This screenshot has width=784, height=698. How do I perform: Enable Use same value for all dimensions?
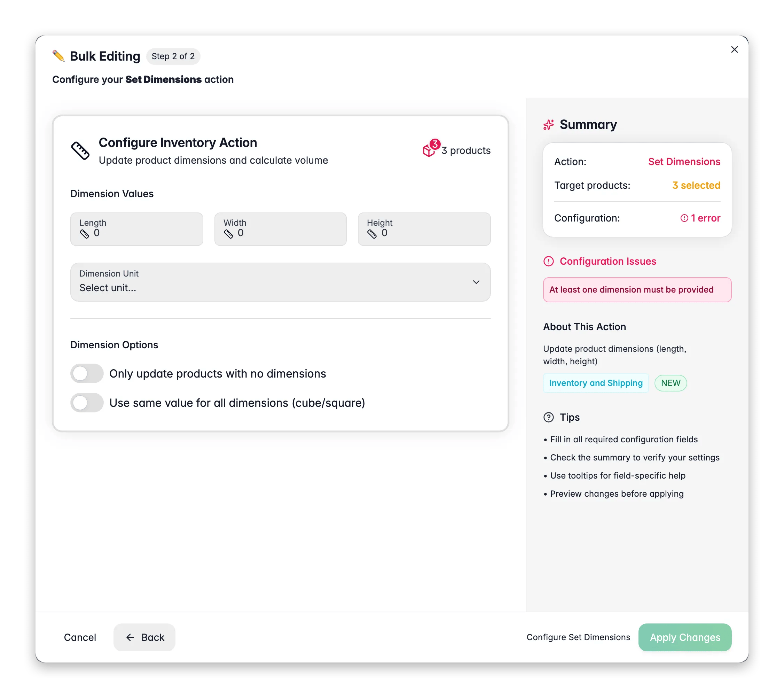pos(87,403)
